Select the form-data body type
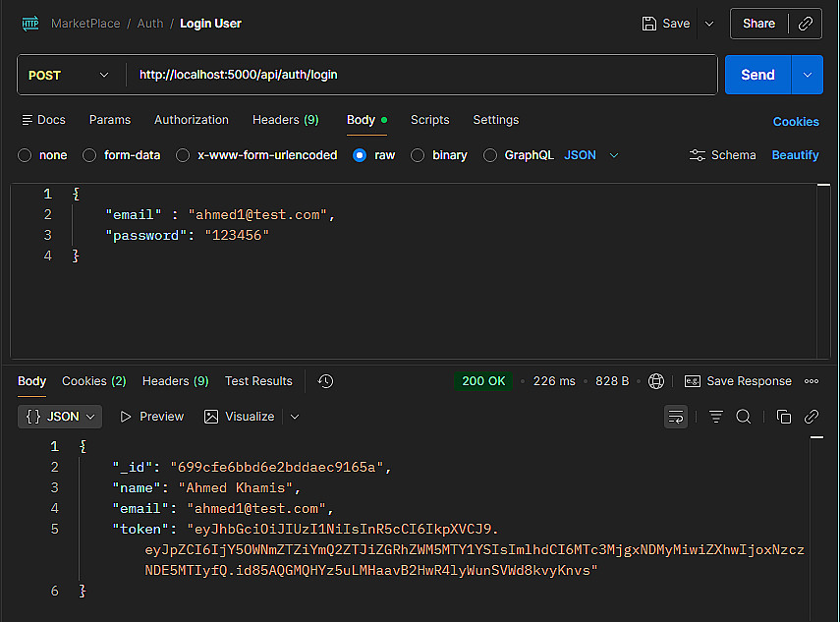This screenshot has width=840, height=622. click(89, 155)
